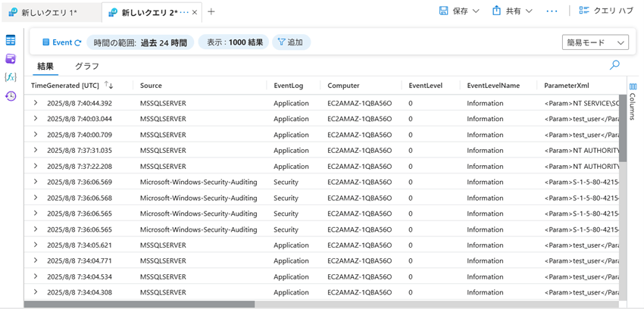Viewport: 644px width, 309px height.
Task: Expand the row at 7:34:04.308
Action: [x=36, y=292]
